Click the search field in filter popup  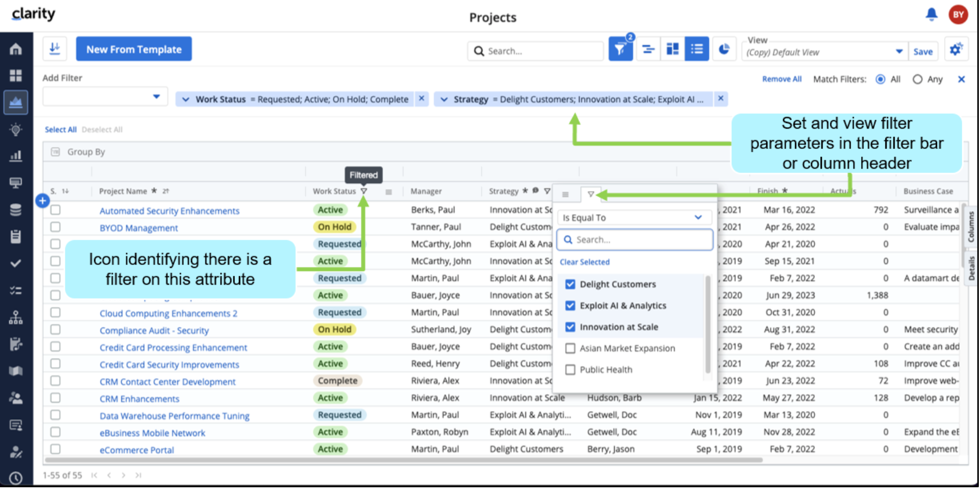(635, 240)
